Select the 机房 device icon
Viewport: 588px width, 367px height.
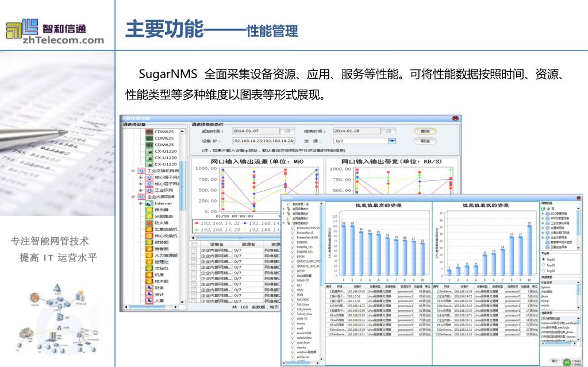[149, 275]
